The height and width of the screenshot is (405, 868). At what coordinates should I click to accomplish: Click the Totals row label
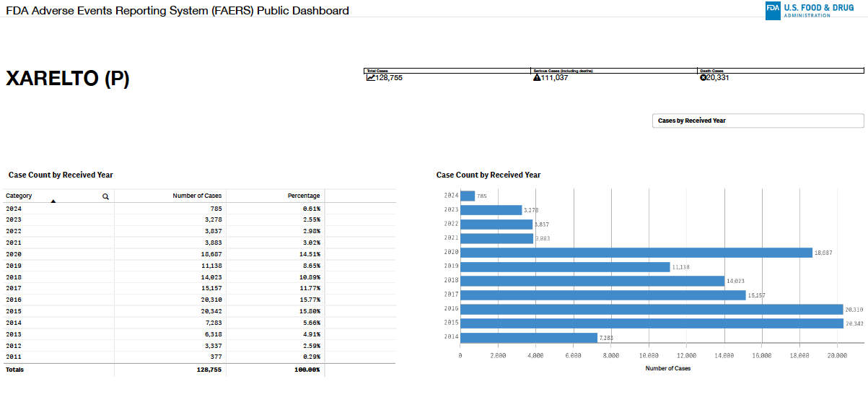tap(14, 370)
